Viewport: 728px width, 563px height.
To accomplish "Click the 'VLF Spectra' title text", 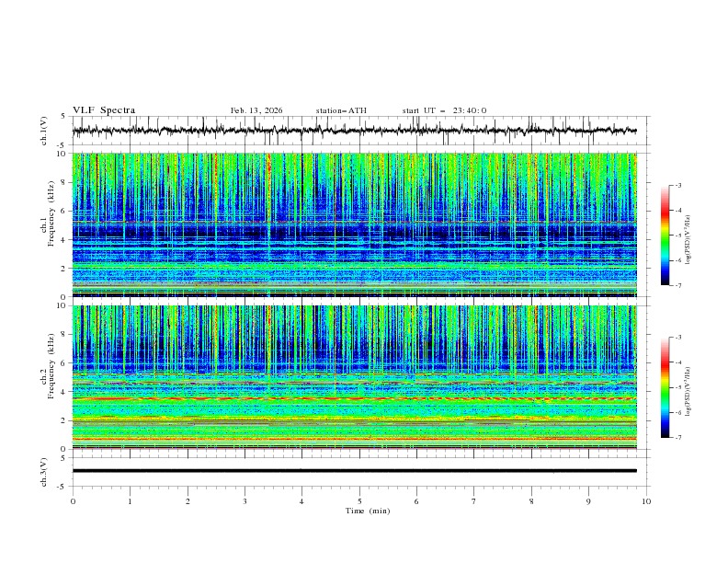I will click(104, 110).
